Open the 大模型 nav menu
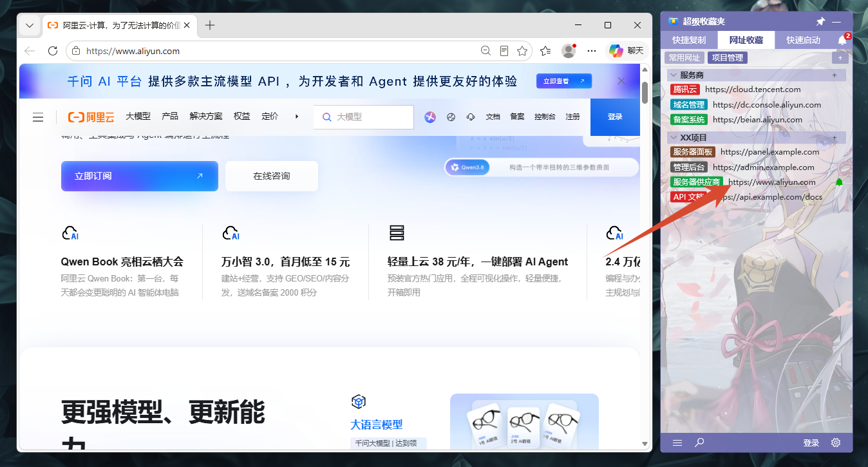The width and height of the screenshot is (868, 467). pos(138,117)
